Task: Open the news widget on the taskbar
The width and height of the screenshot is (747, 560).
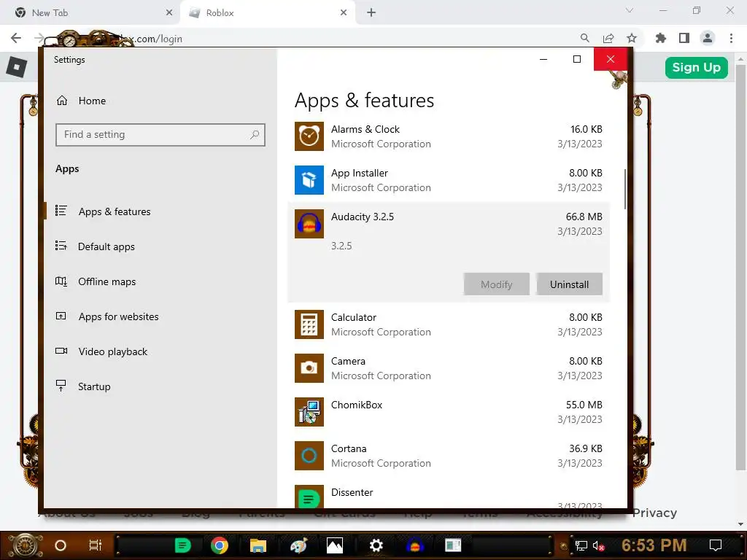Action: pyautogui.click(x=452, y=545)
